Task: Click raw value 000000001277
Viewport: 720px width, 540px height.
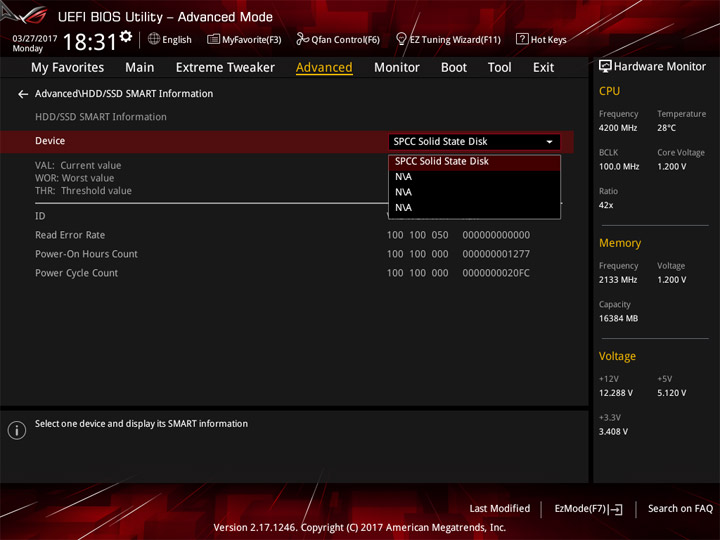Action: coord(496,254)
